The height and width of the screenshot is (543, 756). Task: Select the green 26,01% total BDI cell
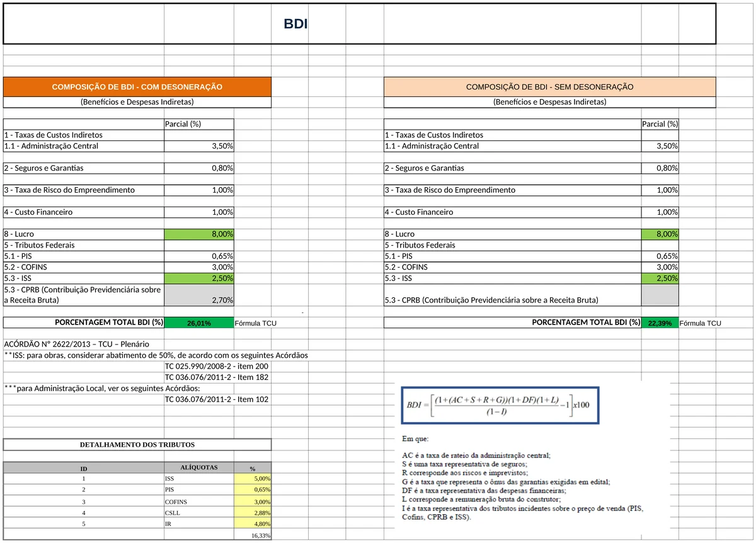[199, 323]
